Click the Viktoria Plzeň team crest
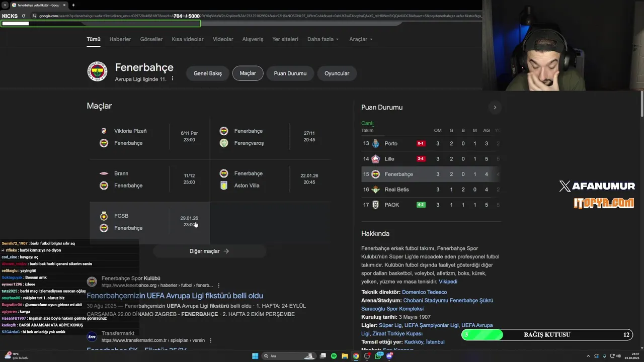The image size is (644, 362). [104, 131]
